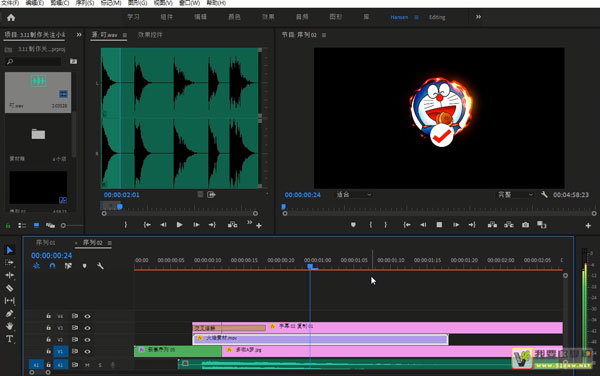Open Source monitor panel menu
This screenshot has height=376, width=600.
[x=125, y=35]
